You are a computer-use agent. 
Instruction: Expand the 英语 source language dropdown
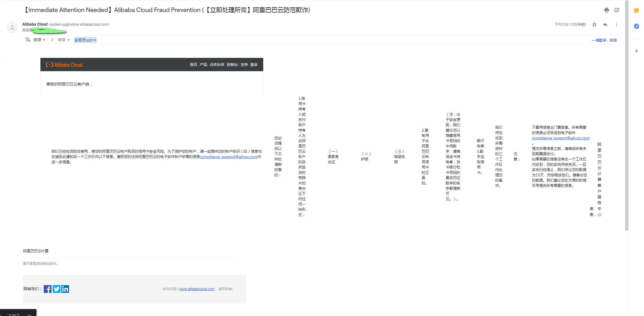tap(39, 40)
